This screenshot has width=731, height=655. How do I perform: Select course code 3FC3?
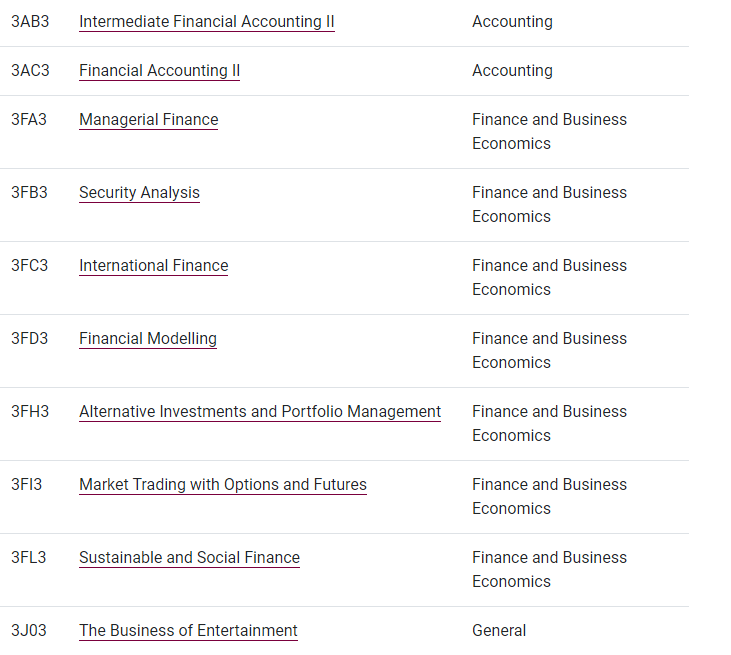coord(29,265)
